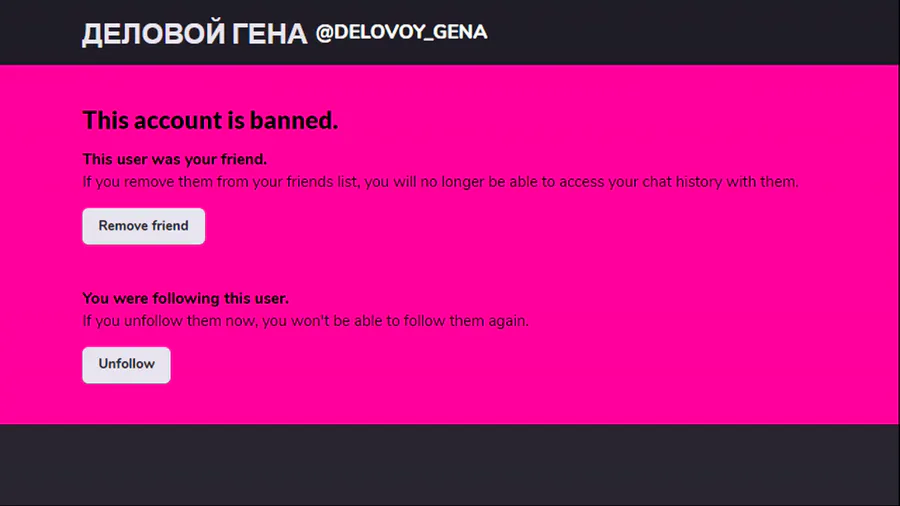Screen dimensions: 900x506
Task: Click the sentence starting "If you remove them"
Action: tap(440, 182)
